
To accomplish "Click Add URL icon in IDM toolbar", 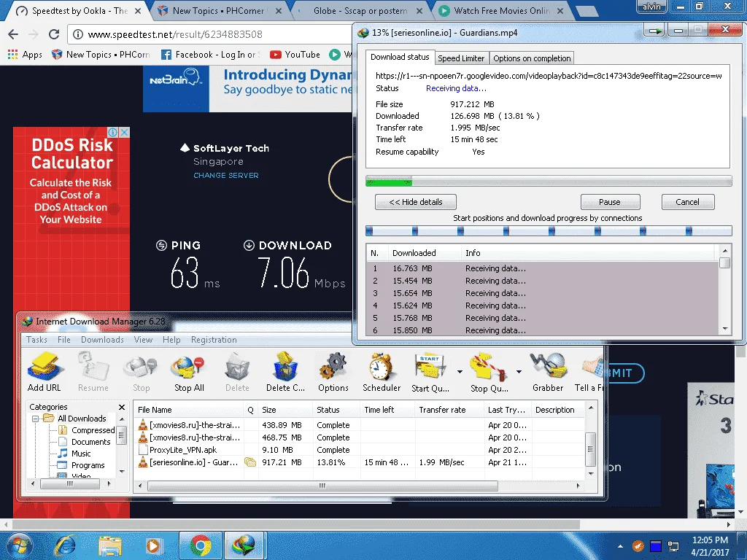I will click(x=44, y=371).
